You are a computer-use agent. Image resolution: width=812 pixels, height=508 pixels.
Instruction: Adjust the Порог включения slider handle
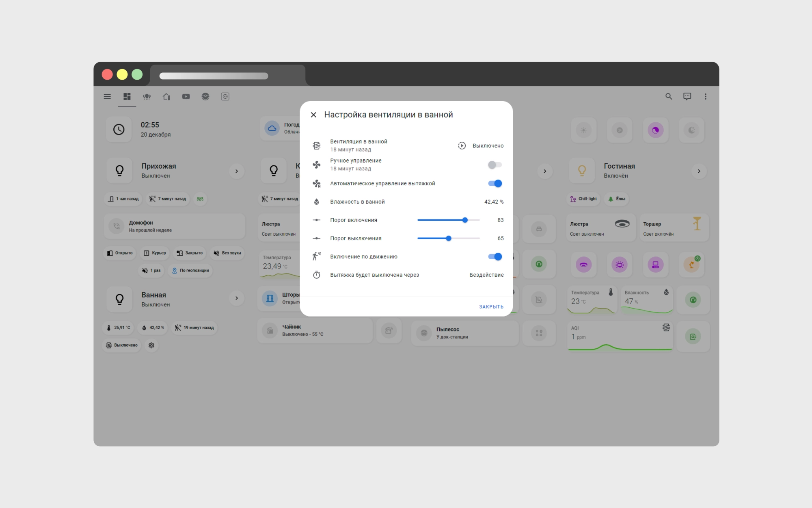pos(465,220)
